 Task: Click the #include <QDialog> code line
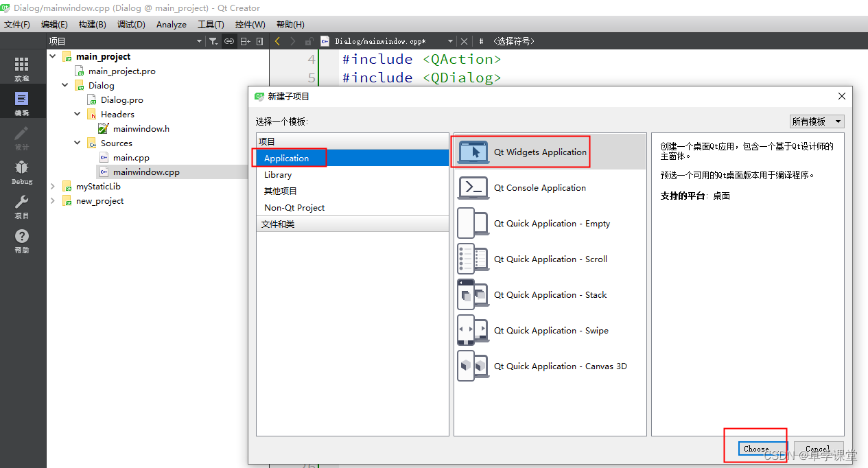[x=422, y=78]
